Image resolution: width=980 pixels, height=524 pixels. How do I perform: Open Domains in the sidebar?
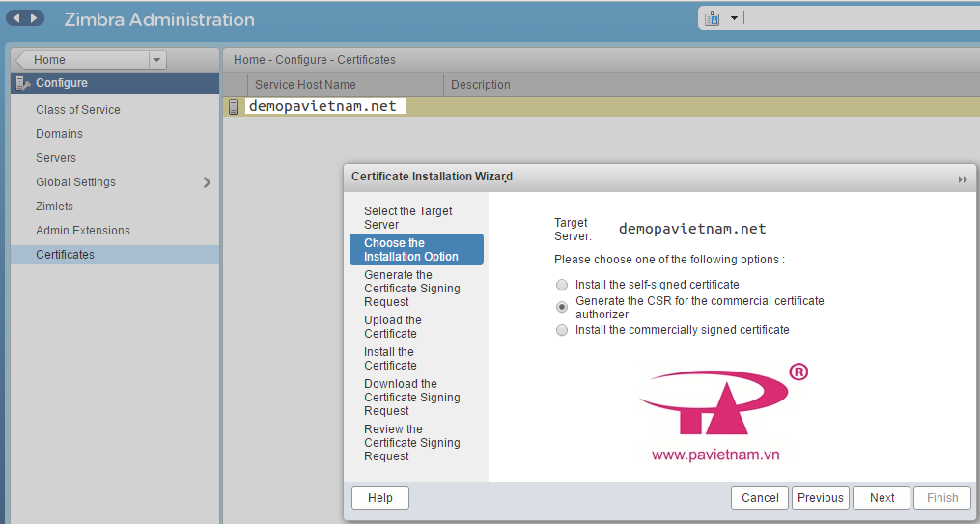59,134
